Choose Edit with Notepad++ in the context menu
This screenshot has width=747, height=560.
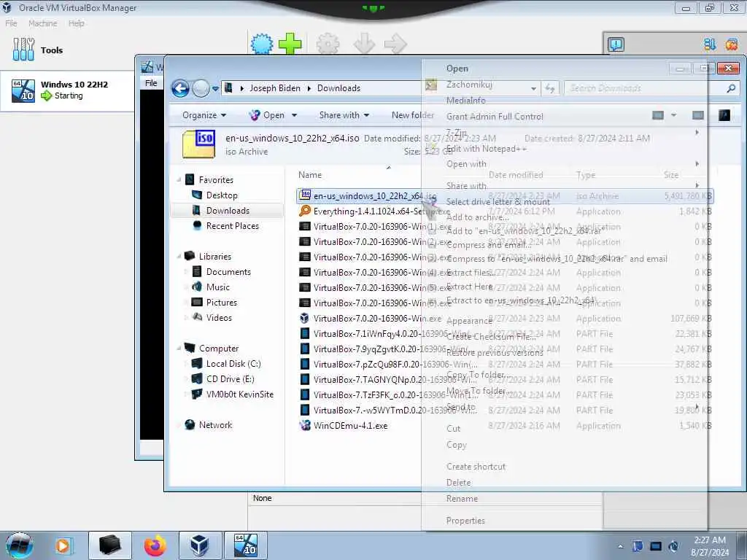pos(487,149)
